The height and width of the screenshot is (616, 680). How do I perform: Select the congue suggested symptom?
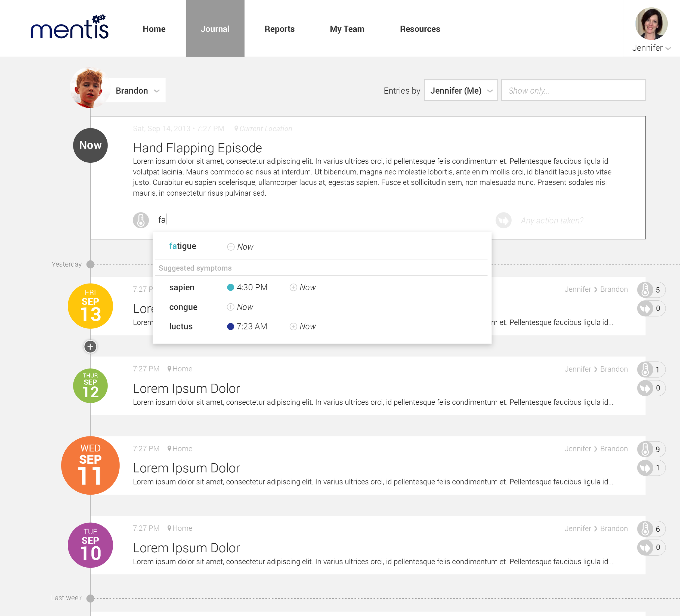(183, 307)
